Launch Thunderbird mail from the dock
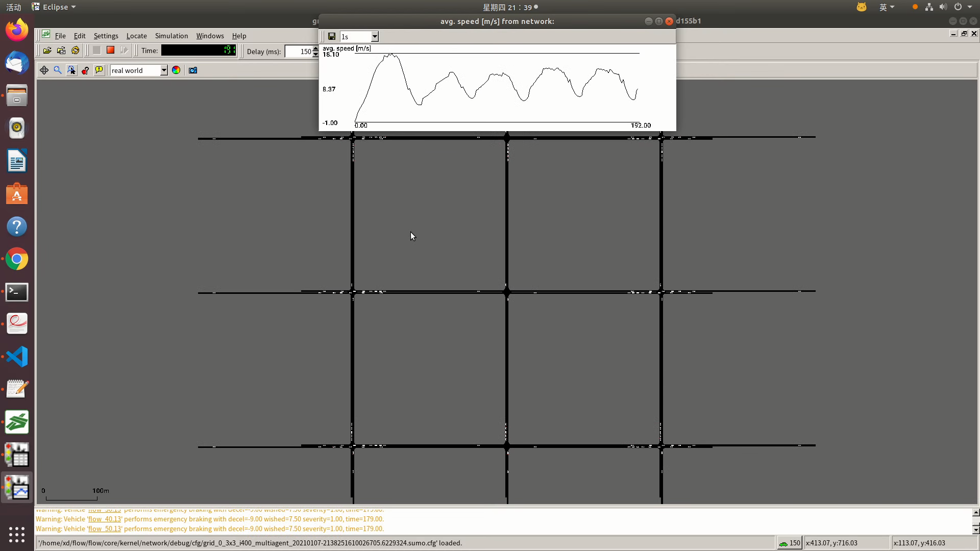980x551 pixels. click(17, 63)
